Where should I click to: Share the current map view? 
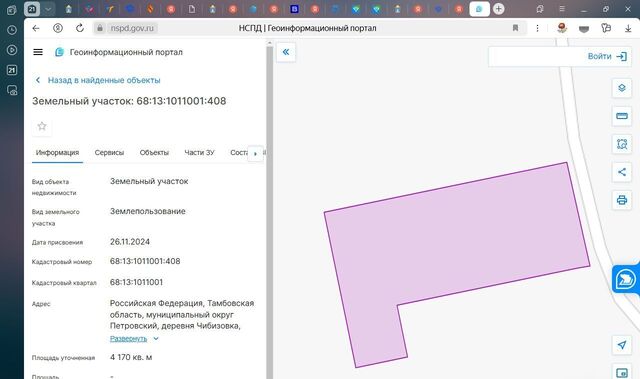[622, 172]
